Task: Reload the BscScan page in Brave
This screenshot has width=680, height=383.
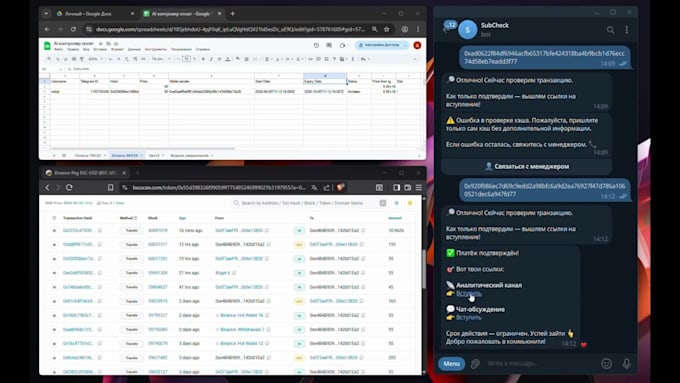Action: (x=69, y=187)
